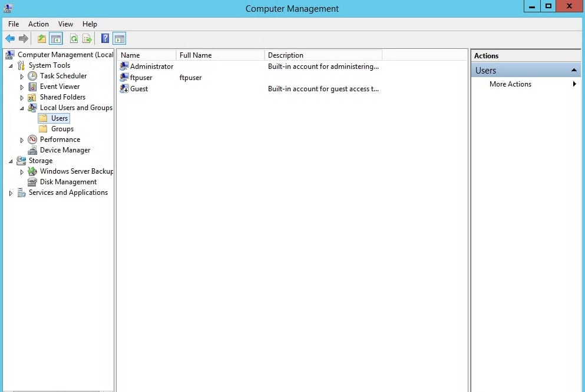Toggle Show/Hide Console Tree toolbar icon
The image size is (585, 392).
pos(56,38)
